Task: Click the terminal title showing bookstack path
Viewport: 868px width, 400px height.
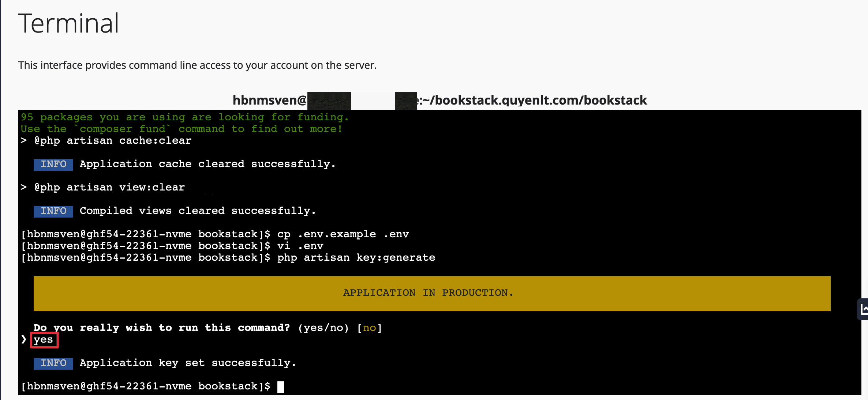Action: pos(439,100)
